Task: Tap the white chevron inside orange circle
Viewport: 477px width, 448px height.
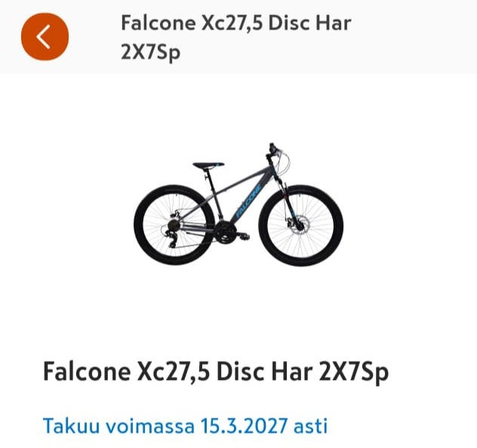Action: click(x=44, y=37)
